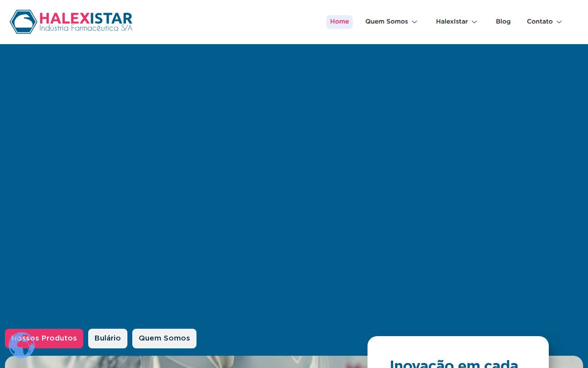Expand the Quem Somos chevron arrow

click(x=415, y=22)
